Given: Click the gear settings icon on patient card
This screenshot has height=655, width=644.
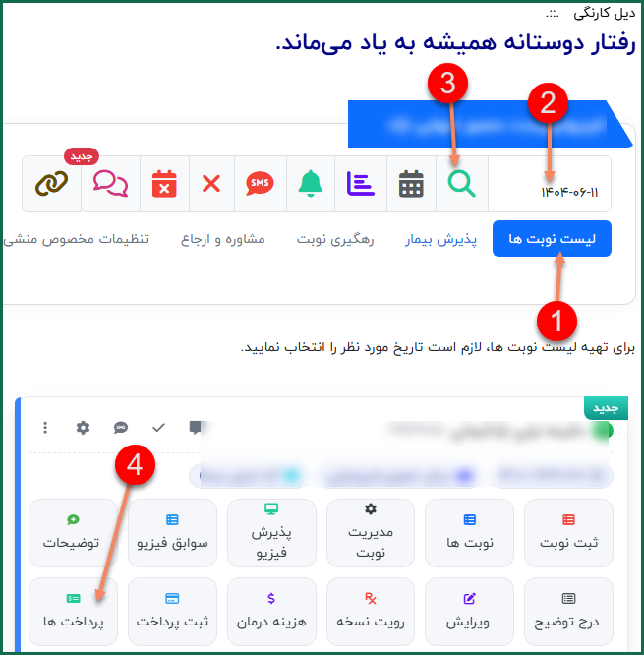Looking at the screenshot, I should click(83, 428).
